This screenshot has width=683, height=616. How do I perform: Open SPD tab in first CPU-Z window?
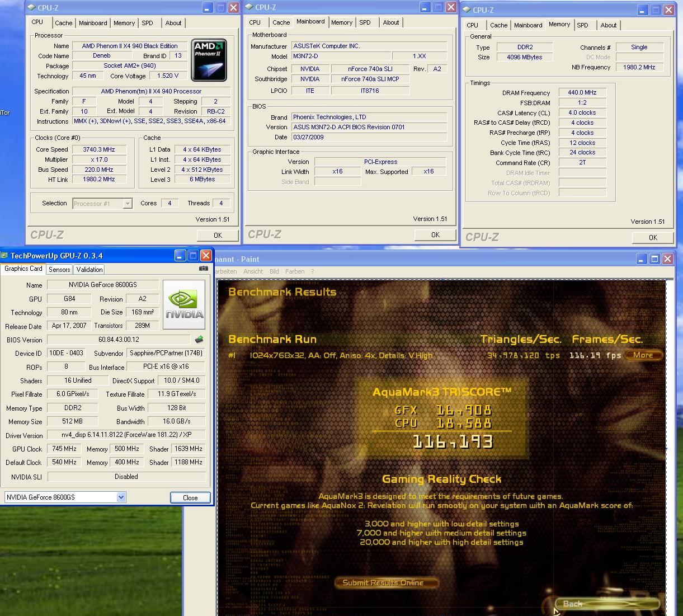coord(148,23)
